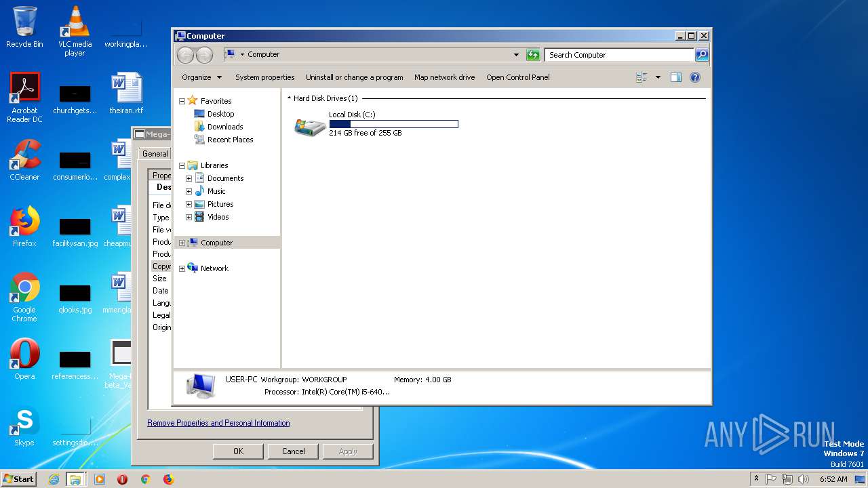Select the Videos library in sidebar
The height and width of the screenshot is (488, 868).
218,217
